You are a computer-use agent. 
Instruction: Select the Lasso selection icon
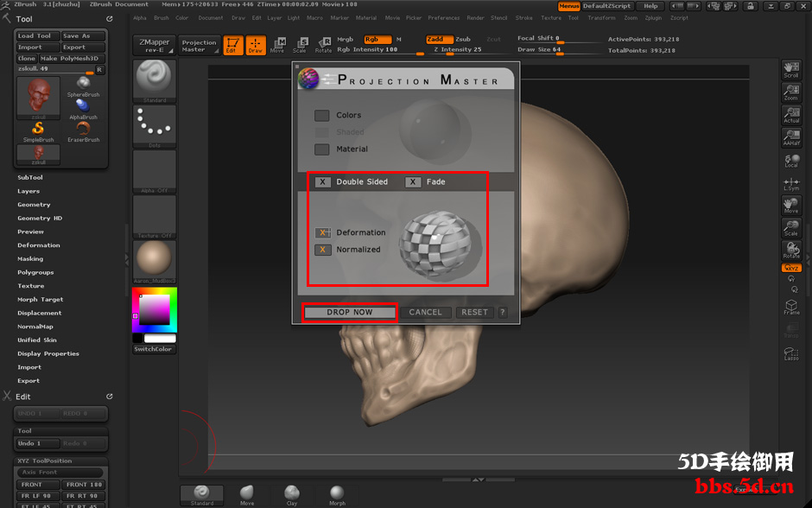790,353
